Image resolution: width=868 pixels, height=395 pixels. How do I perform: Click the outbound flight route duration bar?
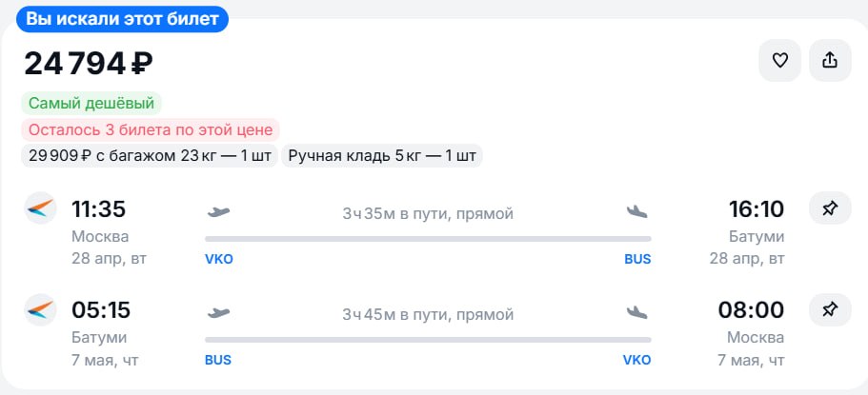point(428,238)
